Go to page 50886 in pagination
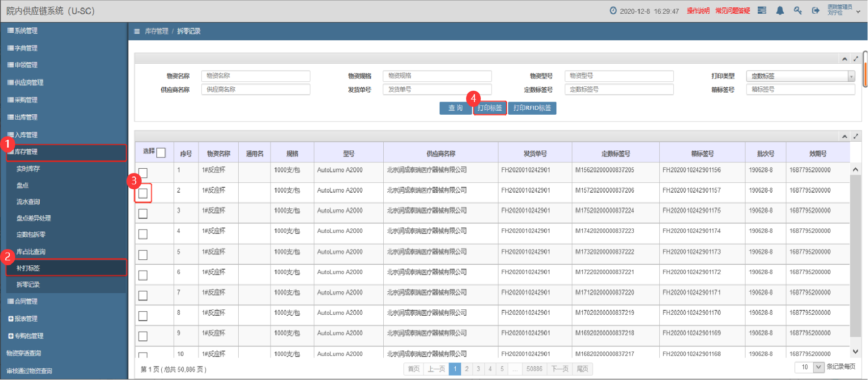 (x=534, y=369)
